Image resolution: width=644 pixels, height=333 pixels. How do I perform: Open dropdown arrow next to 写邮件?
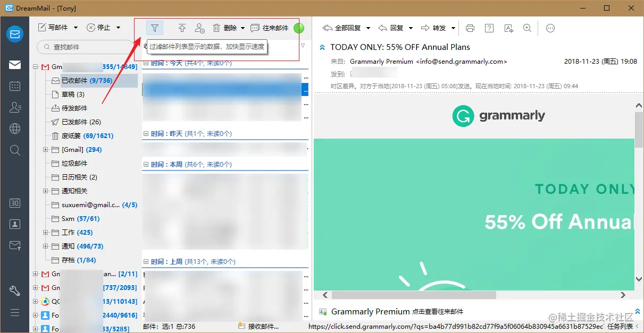(x=76, y=28)
